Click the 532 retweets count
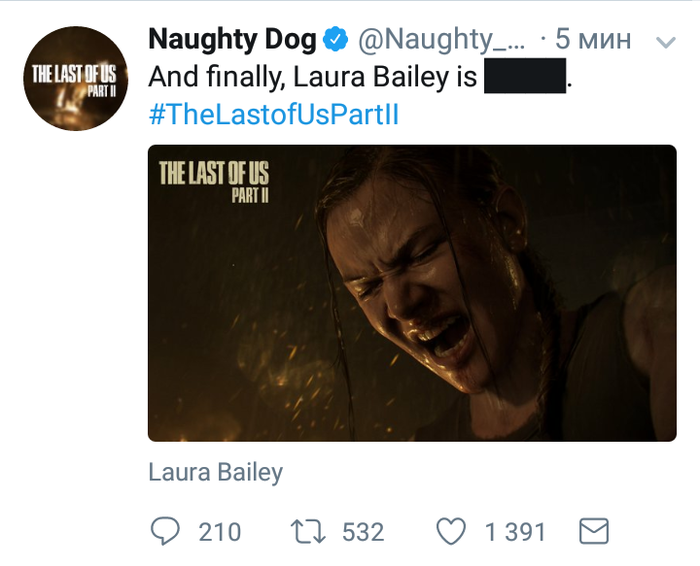The image size is (700, 566). 362,532
